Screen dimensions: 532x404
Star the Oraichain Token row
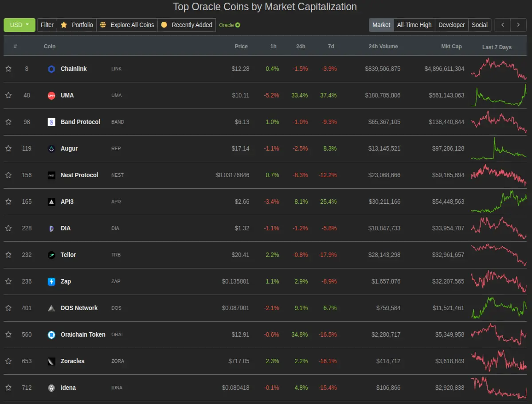coord(8,334)
